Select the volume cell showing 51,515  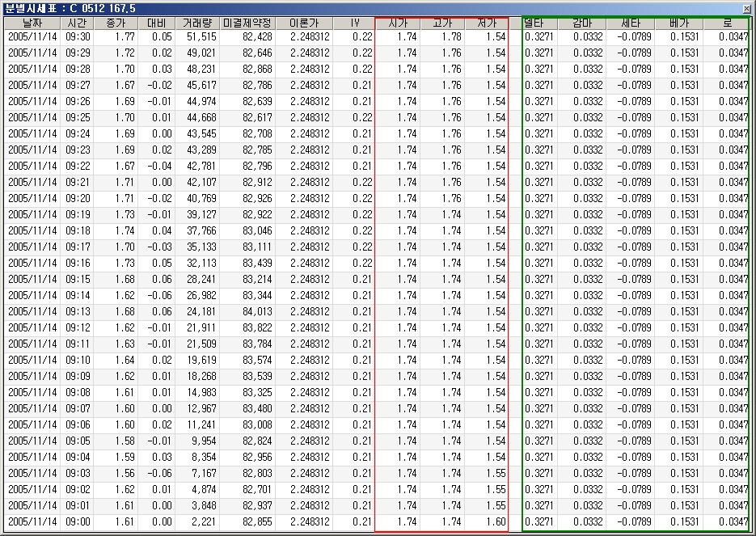[197, 36]
